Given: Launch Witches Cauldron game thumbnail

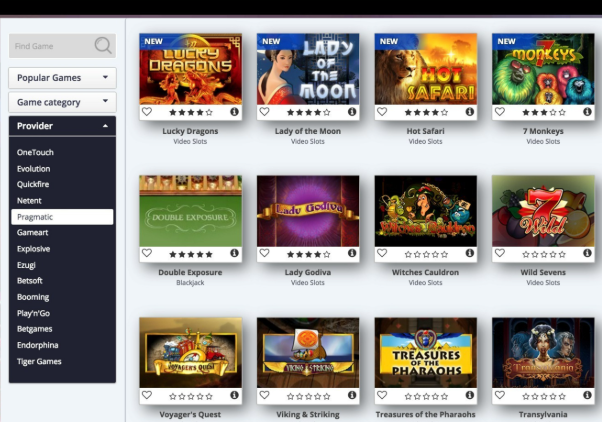Looking at the screenshot, I should coord(426,211).
